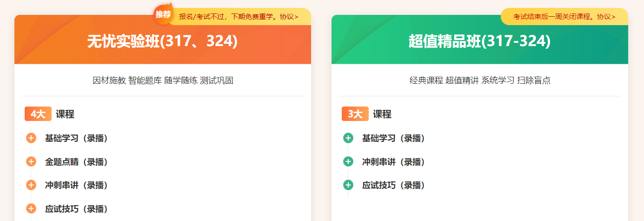The image size is (644, 221).
Task: Expand orange plus icon beside 冲刺串讲 in 无忧实验班
Action: 31,185
